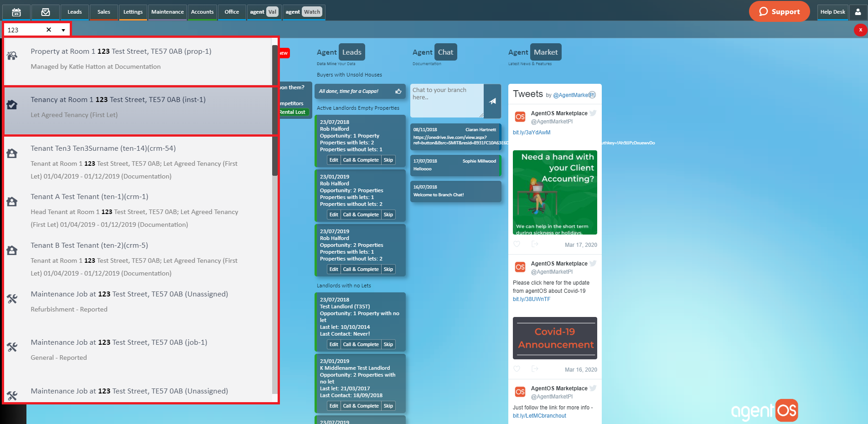Expand the search box dropdown arrow
The width and height of the screenshot is (868, 424).
pos(63,31)
